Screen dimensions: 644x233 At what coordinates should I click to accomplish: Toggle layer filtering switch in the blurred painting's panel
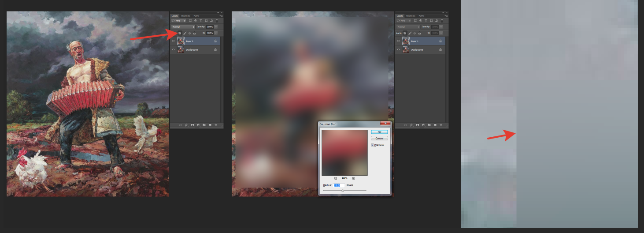pyautogui.click(x=442, y=20)
